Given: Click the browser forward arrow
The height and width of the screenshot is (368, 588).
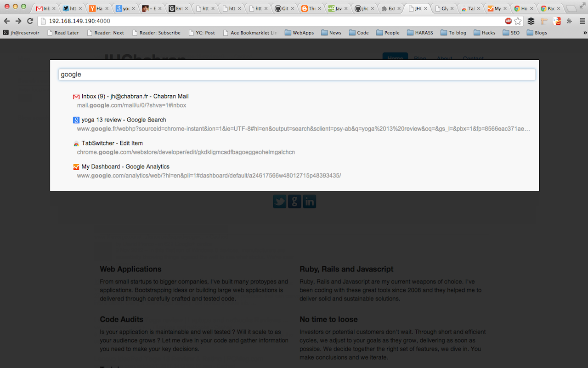Looking at the screenshot, I should point(18,21).
